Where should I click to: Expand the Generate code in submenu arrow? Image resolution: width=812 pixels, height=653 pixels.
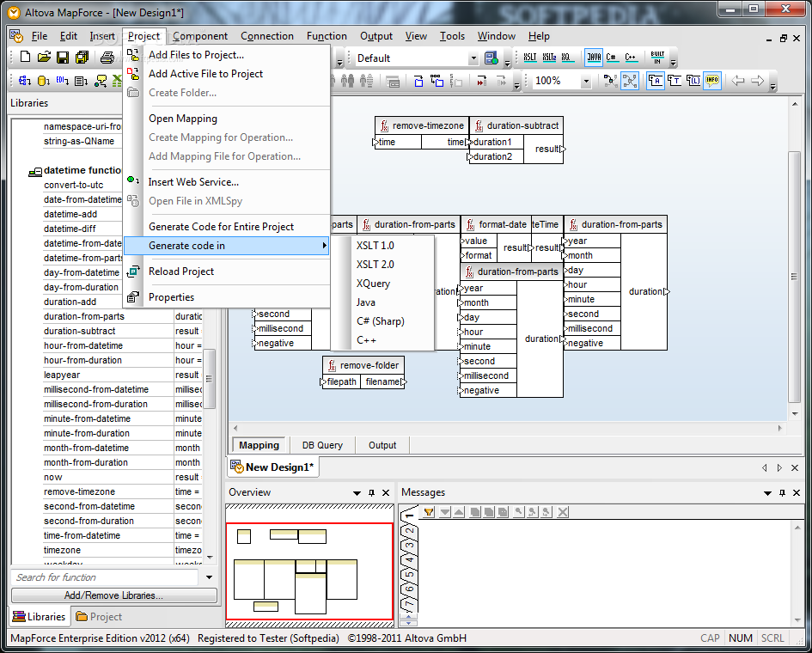tap(324, 246)
